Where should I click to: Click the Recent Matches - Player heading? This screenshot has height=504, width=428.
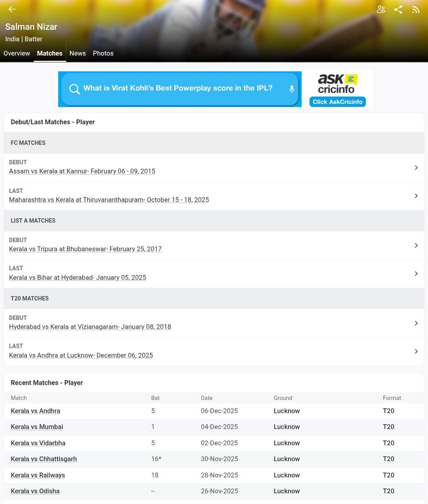(x=47, y=383)
